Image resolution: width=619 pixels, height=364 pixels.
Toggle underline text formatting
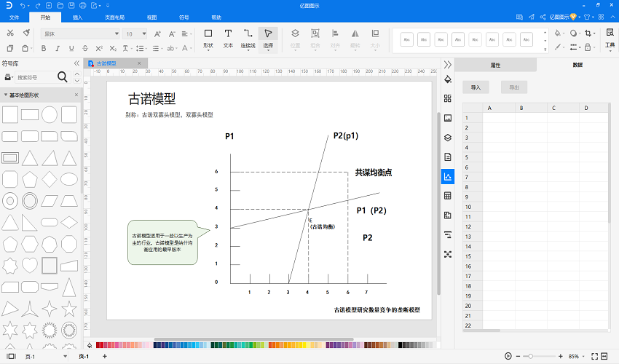coord(71,48)
